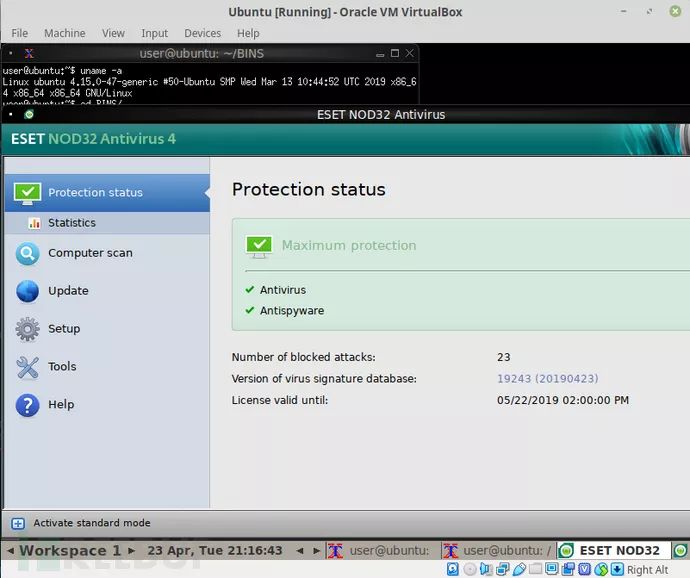Open the Devices menu in VirtualBox
Image resolution: width=690 pixels, height=578 pixels.
[x=202, y=33]
